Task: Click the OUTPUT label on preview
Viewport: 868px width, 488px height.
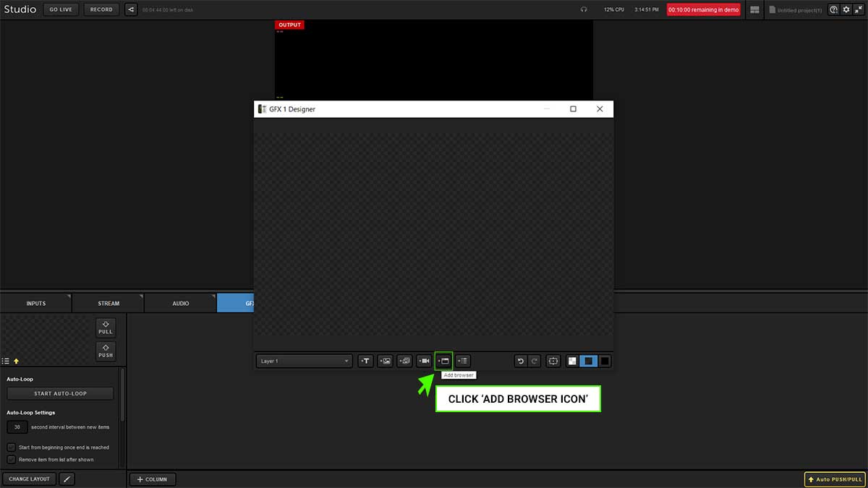Action: pos(289,25)
